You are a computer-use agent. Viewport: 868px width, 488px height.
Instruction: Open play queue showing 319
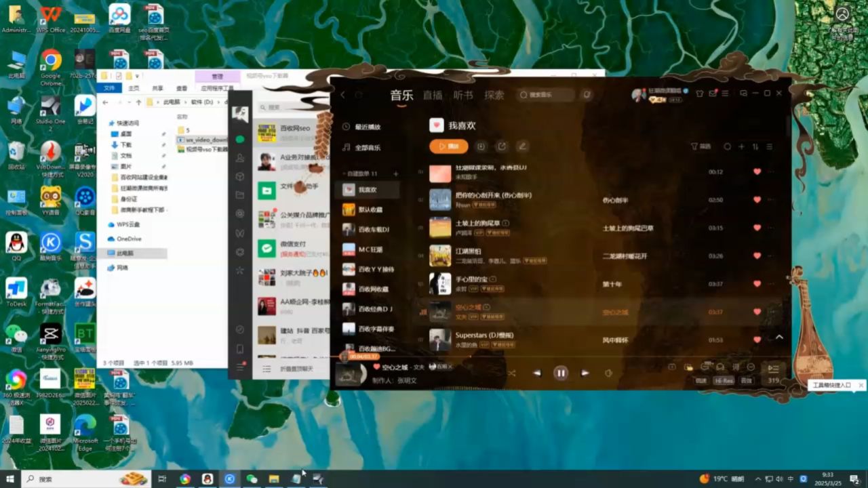click(773, 373)
